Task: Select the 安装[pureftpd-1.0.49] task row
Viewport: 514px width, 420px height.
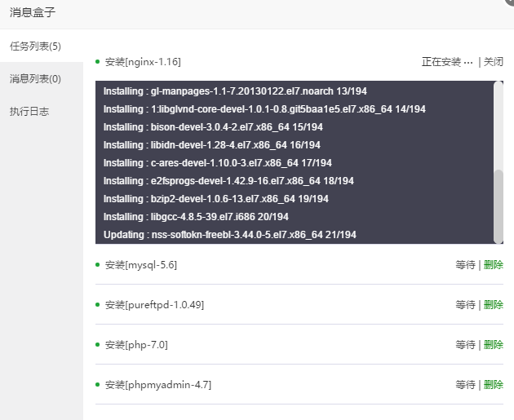Action: point(299,305)
